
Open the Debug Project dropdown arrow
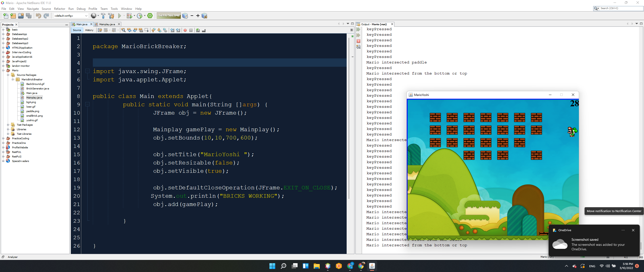coord(134,16)
